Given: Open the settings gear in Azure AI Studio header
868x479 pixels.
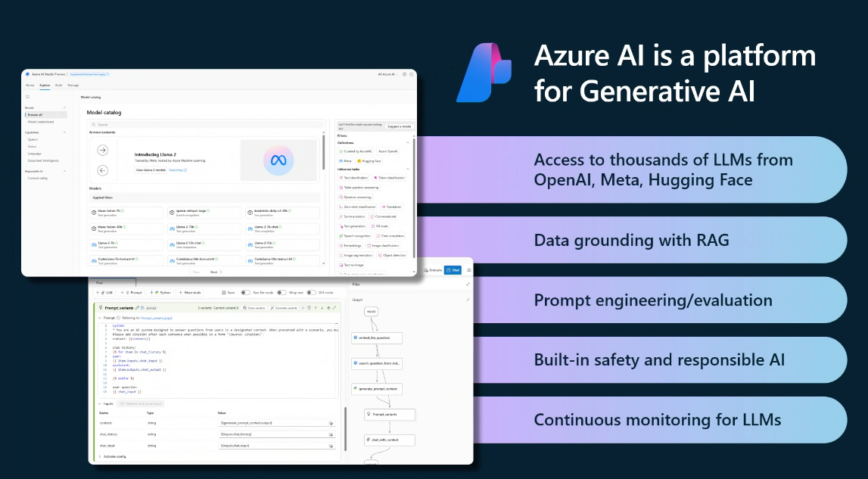Looking at the screenshot, I should tap(405, 74).
